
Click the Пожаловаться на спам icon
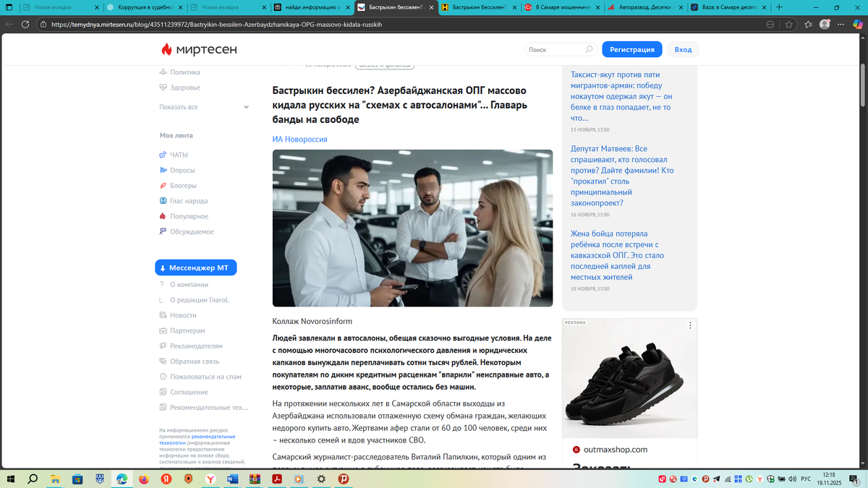pyautogui.click(x=163, y=377)
